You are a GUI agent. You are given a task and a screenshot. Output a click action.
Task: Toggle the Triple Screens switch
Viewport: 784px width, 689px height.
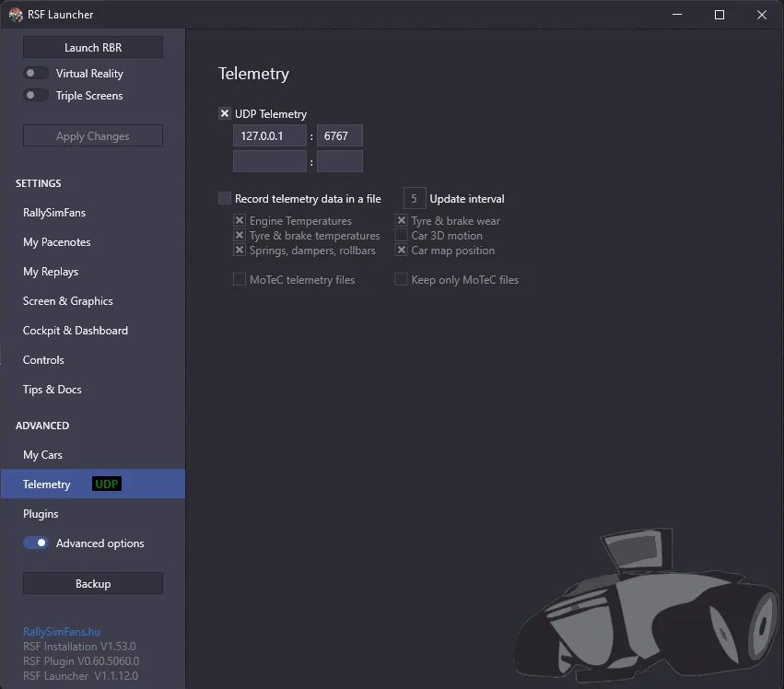(36, 95)
